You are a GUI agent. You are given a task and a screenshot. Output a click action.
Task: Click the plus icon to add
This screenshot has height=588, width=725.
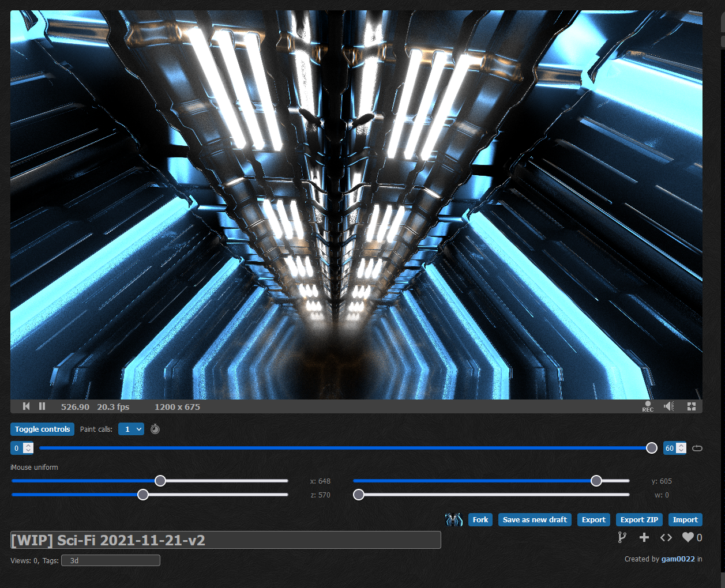pos(644,537)
